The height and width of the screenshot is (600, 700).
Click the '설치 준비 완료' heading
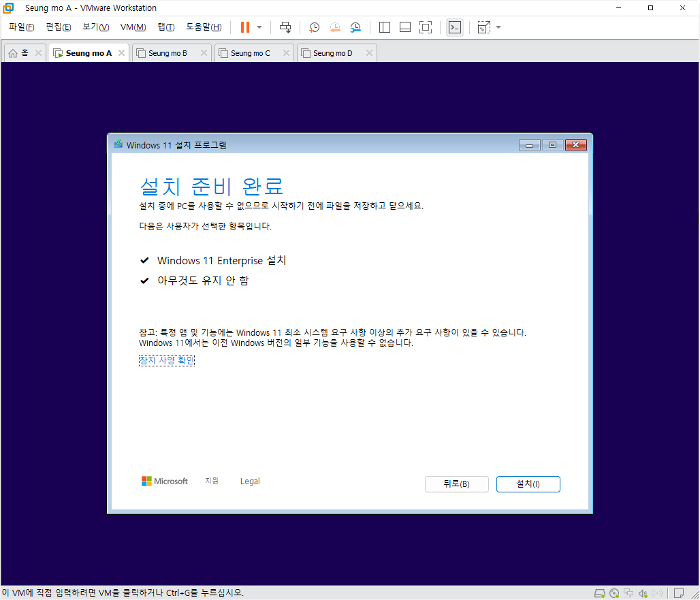point(212,186)
